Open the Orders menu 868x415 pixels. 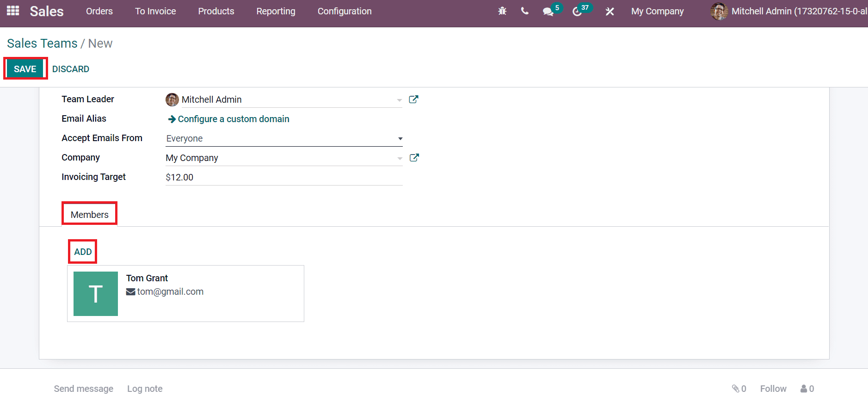pos(99,11)
